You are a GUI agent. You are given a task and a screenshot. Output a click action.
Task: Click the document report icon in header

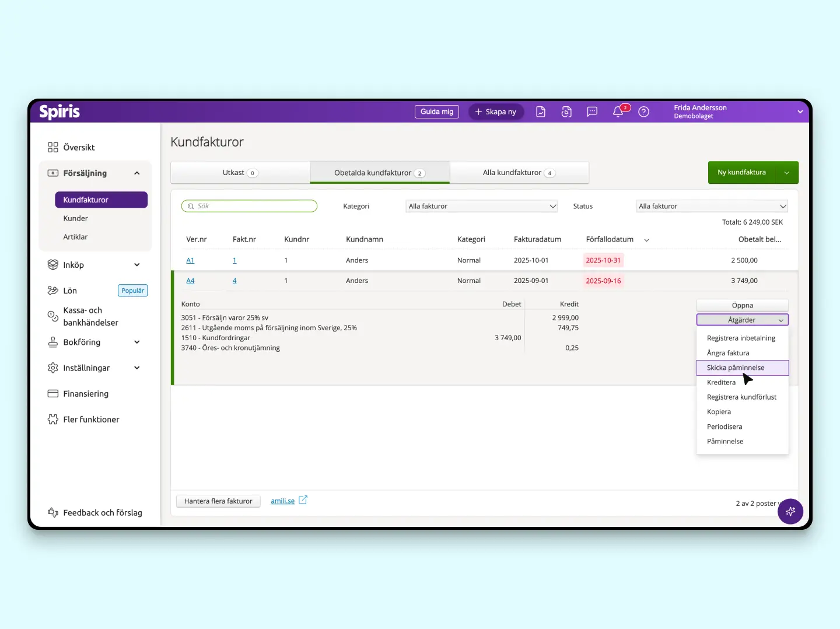[541, 112]
